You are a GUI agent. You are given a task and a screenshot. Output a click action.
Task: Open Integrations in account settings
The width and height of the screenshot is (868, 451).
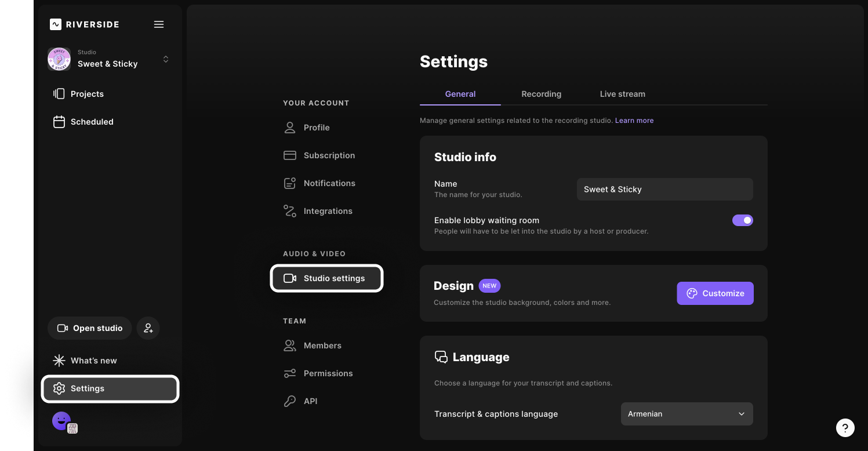[327, 211]
